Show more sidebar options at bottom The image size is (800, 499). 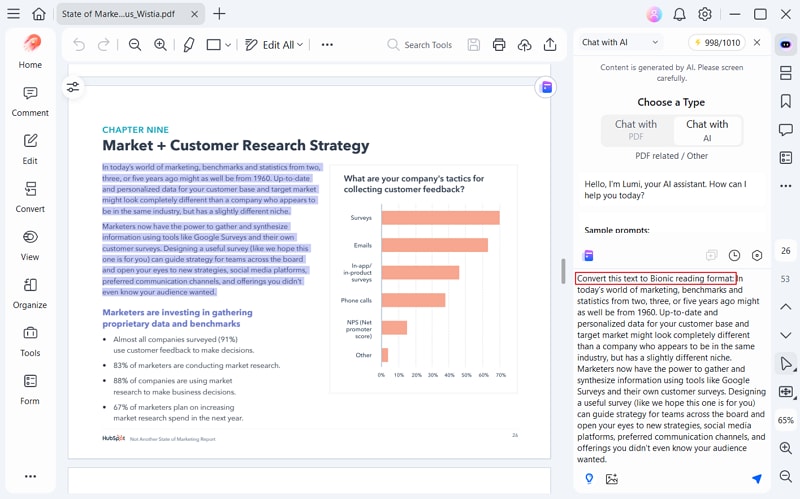pos(30,476)
